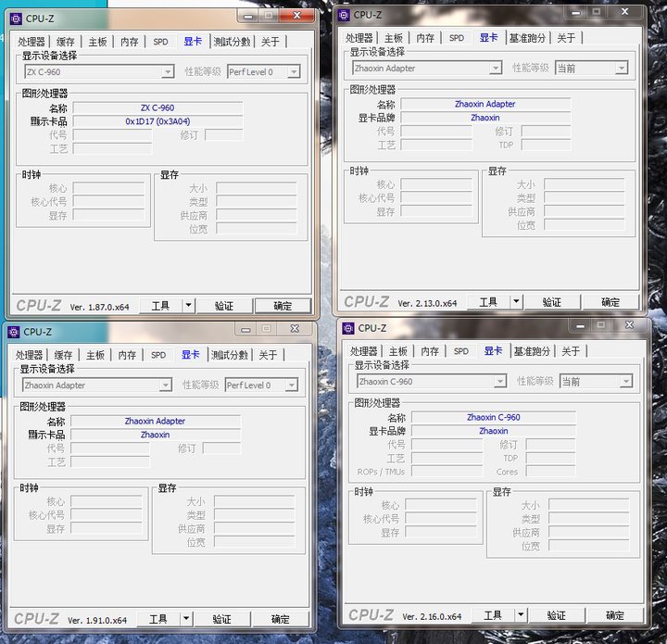Open 关于 tab in CPU-Z 1.87 window
The width and height of the screenshot is (667, 644).
click(x=271, y=42)
